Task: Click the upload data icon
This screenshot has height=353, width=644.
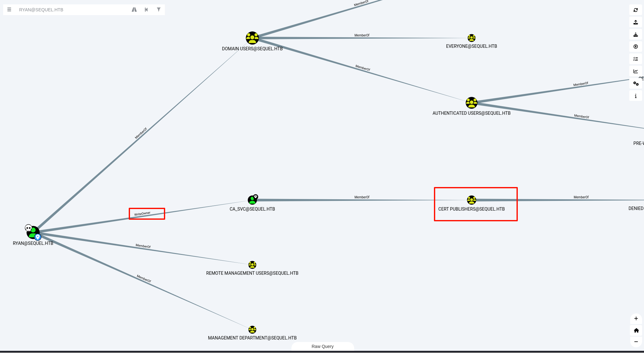Action: (x=636, y=47)
